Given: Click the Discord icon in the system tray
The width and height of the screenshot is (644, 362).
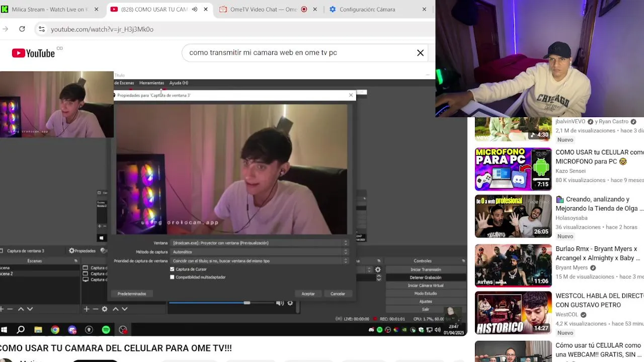Looking at the screenshot, I should click(x=371, y=330).
